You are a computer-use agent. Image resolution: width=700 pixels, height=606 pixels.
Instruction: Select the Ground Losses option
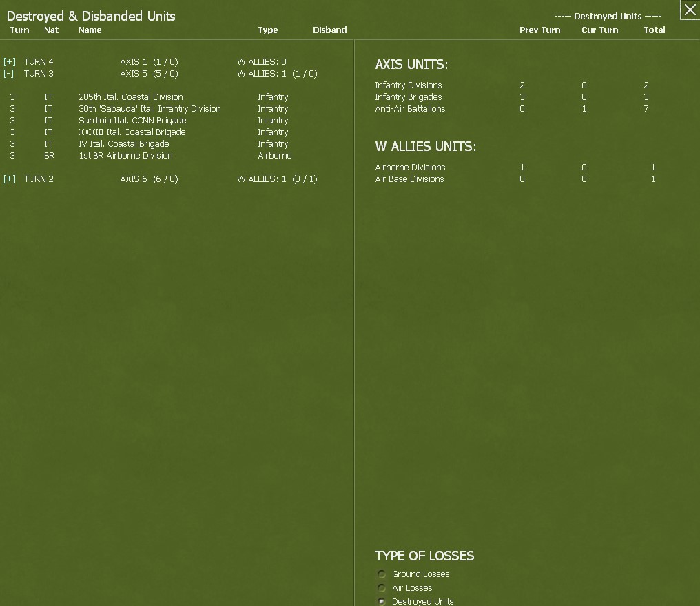[382, 574]
